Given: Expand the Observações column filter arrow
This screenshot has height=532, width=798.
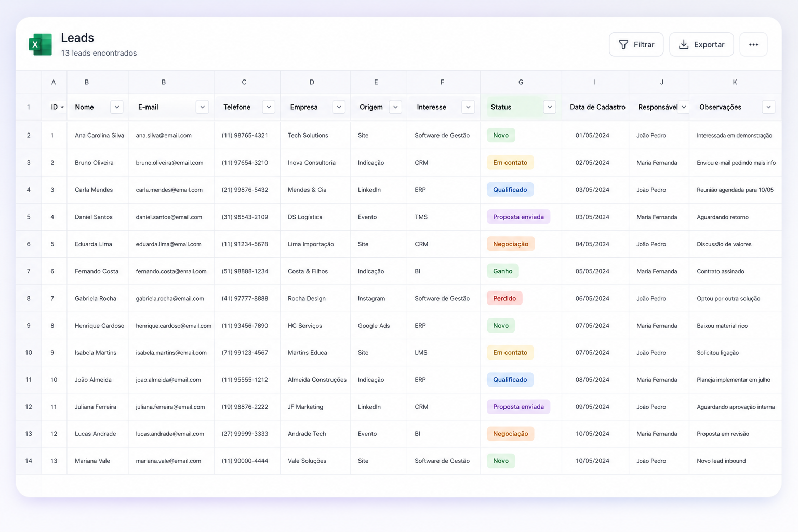Looking at the screenshot, I should click(x=768, y=107).
